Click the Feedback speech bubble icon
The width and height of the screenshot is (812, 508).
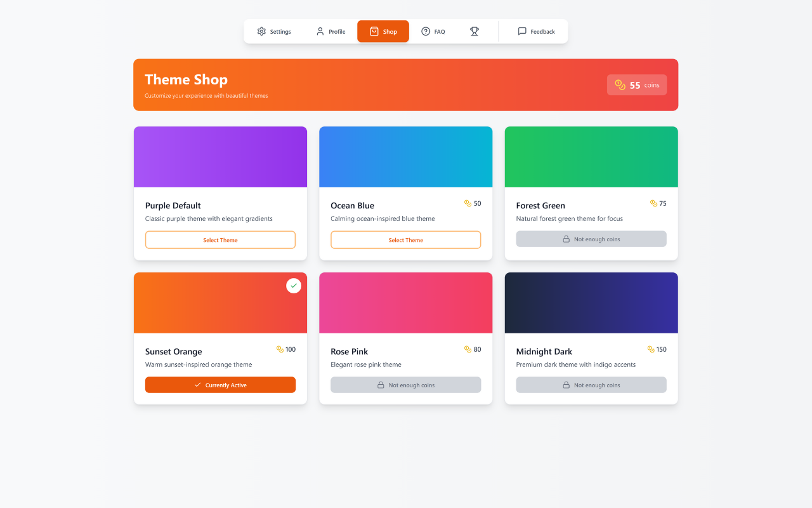coord(522,31)
